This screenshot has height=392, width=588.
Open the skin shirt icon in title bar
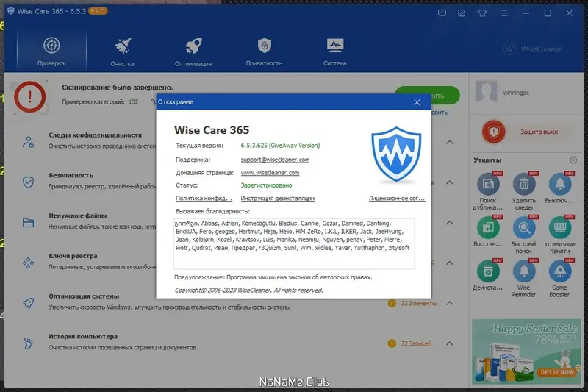(482, 13)
